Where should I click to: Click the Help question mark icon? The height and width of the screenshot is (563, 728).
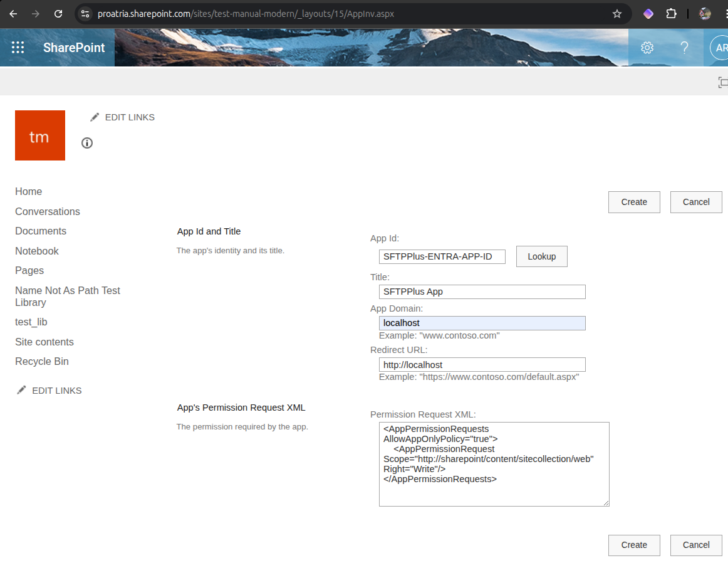[684, 48]
